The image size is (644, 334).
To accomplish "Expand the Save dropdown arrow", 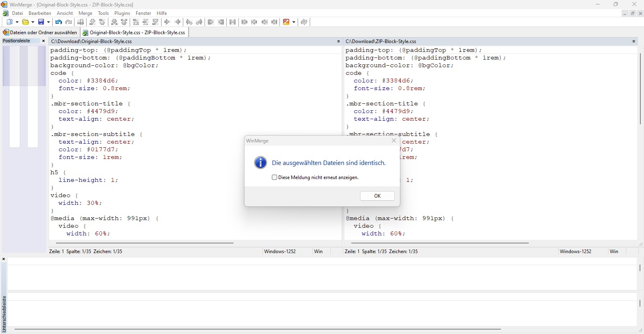I will click(48, 22).
